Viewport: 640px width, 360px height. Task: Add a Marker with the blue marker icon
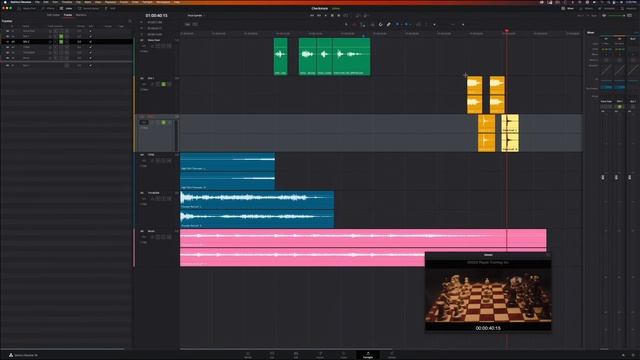coord(406,24)
